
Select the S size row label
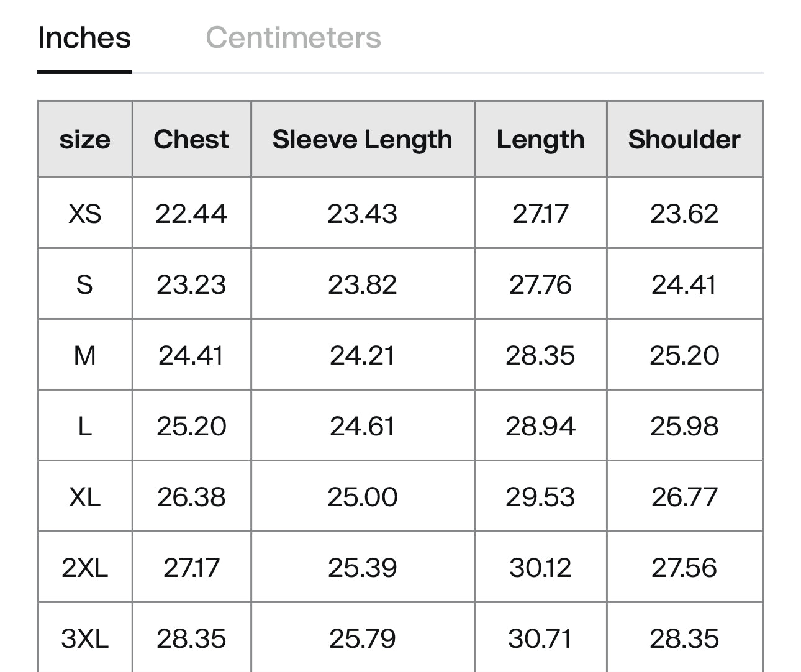click(85, 284)
